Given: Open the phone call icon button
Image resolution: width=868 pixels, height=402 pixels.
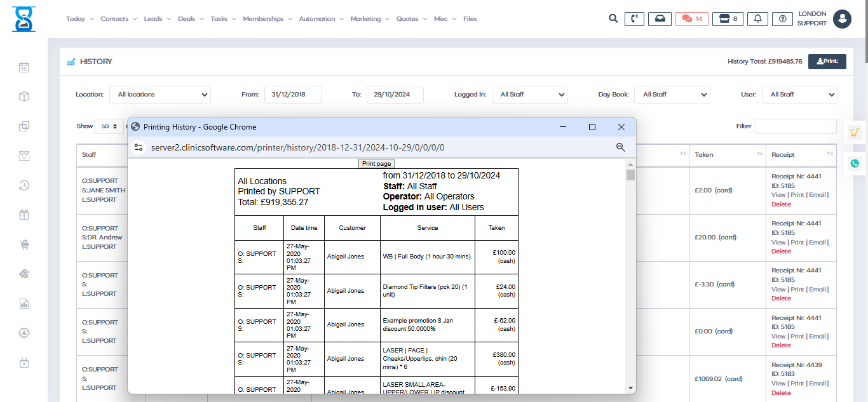Looking at the screenshot, I should pyautogui.click(x=634, y=19).
